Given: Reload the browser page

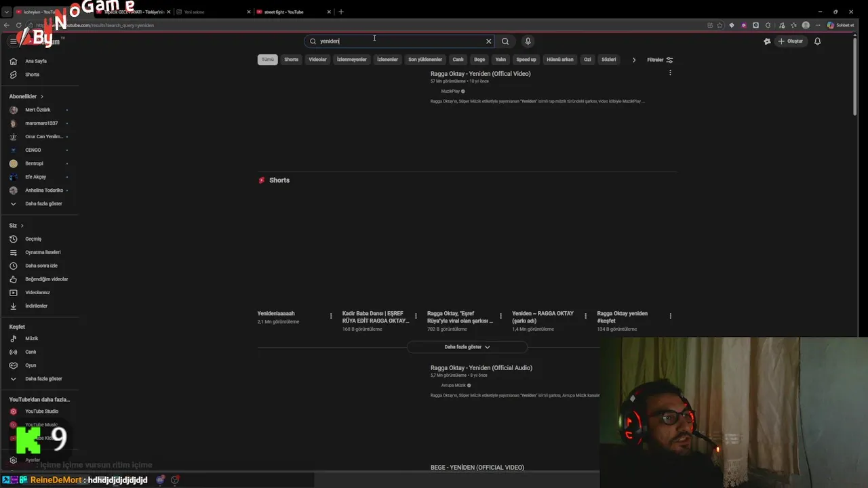Looking at the screenshot, I should [x=18, y=25].
